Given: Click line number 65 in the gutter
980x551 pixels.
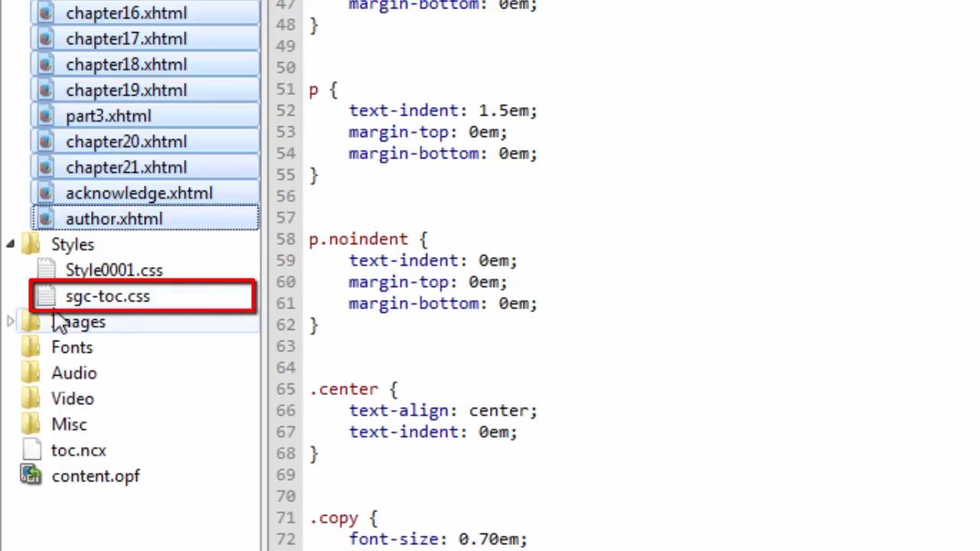Looking at the screenshot, I should pos(286,390).
